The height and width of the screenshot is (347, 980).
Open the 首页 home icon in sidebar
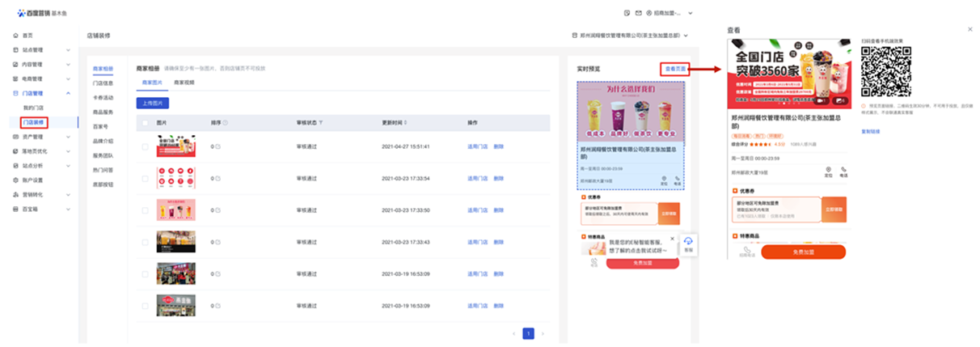point(15,36)
